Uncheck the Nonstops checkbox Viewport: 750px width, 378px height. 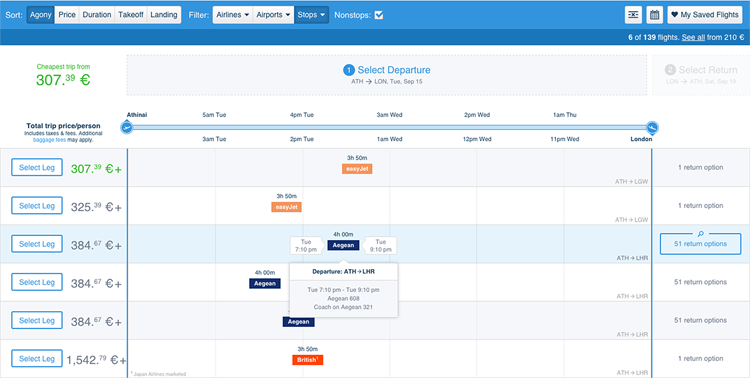click(x=379, y=15)
